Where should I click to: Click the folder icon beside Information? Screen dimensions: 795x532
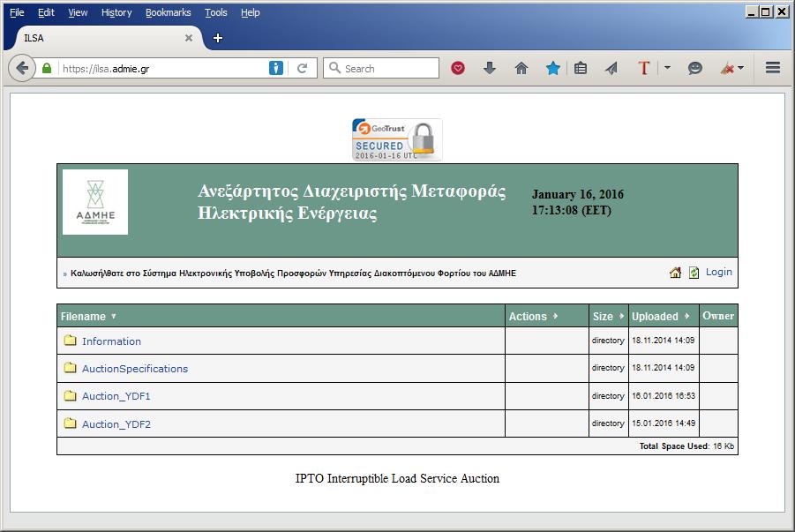tap(70, 341)
